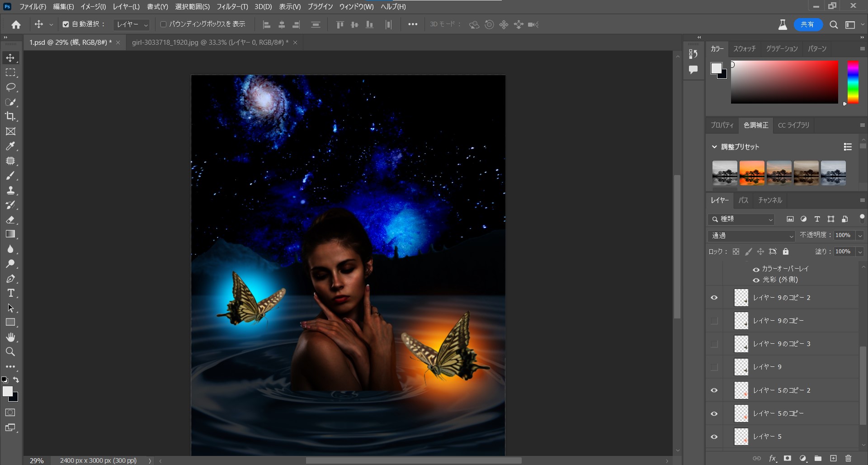Toggle 光彩 (外側) effect visibility
This screenshot has width=868, height=465.
pyautogui.click(x=756, y=280)
